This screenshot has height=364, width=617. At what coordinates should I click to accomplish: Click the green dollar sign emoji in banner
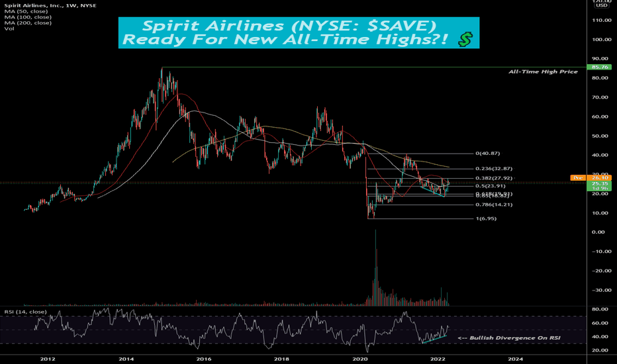click(x=465, y=39)
